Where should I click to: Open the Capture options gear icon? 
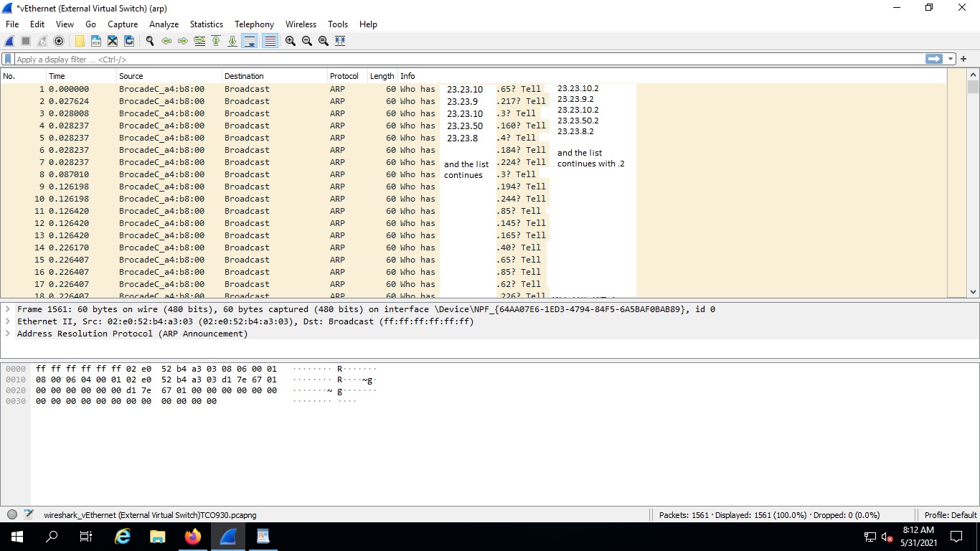coord(59,41)
